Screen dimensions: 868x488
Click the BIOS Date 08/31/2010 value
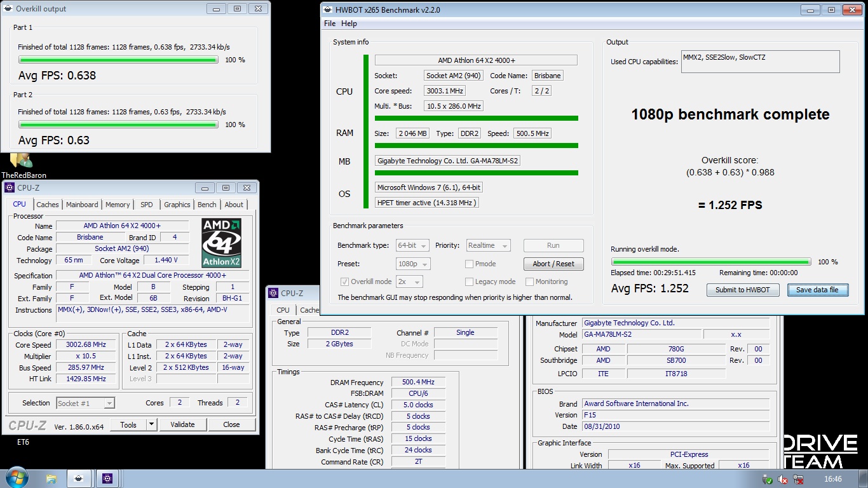pos(675,426)
